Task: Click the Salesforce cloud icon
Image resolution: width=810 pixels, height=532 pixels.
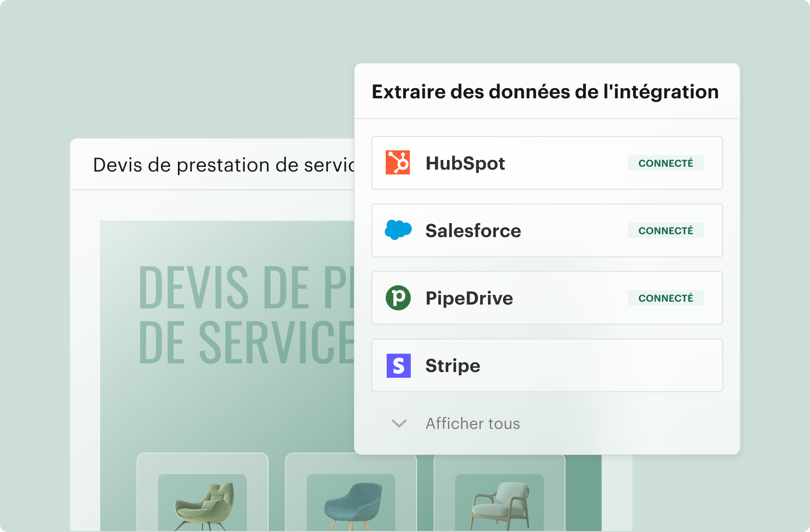Action: (398, 230)
